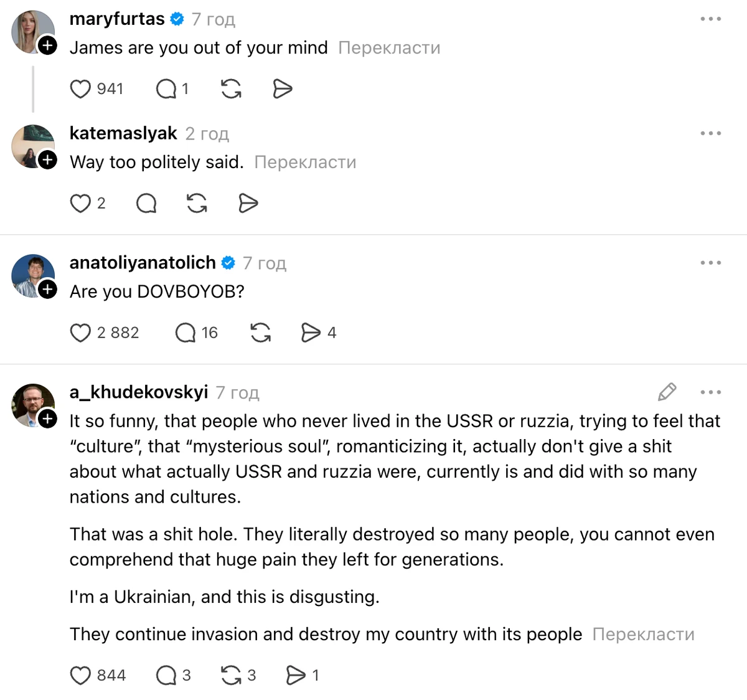Open the three-dot menu on maryfurtas's comment
747x700 pixels.
pyautogui.click(x=711, y=19)
